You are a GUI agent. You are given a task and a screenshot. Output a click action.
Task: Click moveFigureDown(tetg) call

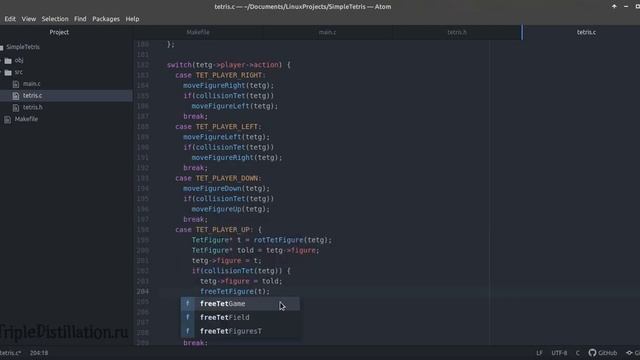[227, 188]
